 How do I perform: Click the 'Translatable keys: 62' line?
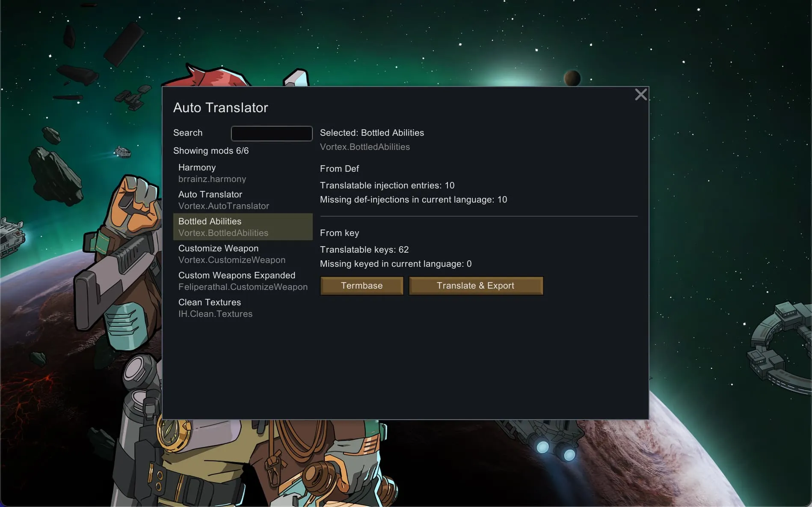[364, 250]
